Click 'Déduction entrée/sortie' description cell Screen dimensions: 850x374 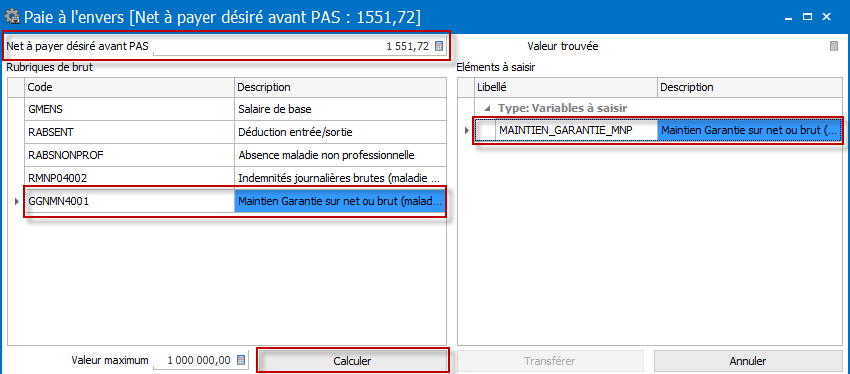pyautogui.click(x=340, y=132)
